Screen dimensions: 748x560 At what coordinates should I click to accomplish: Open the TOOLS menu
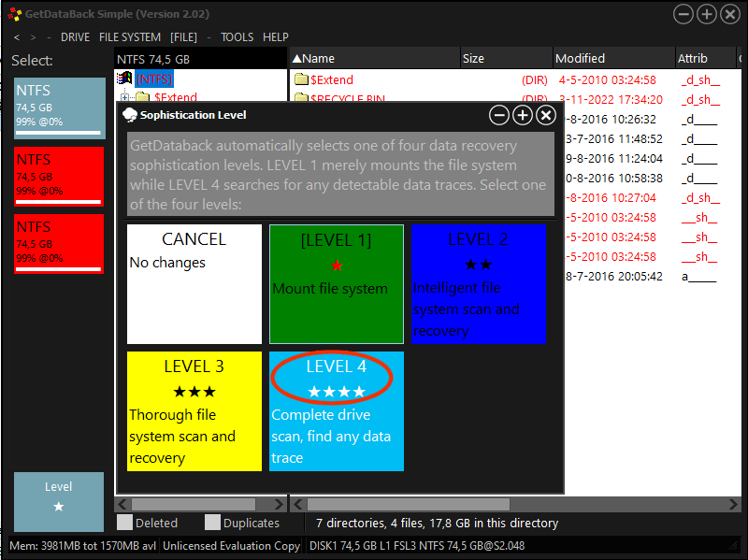point(237,37)
